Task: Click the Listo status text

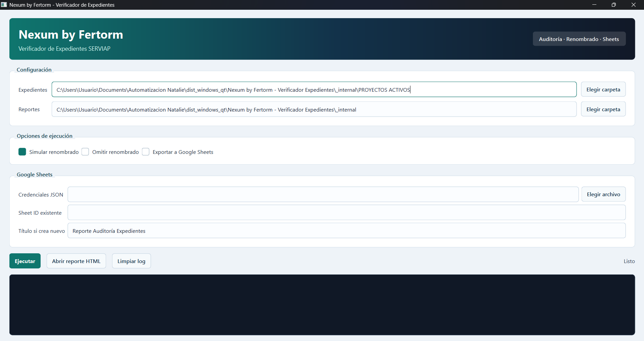Action: point(629,261)
